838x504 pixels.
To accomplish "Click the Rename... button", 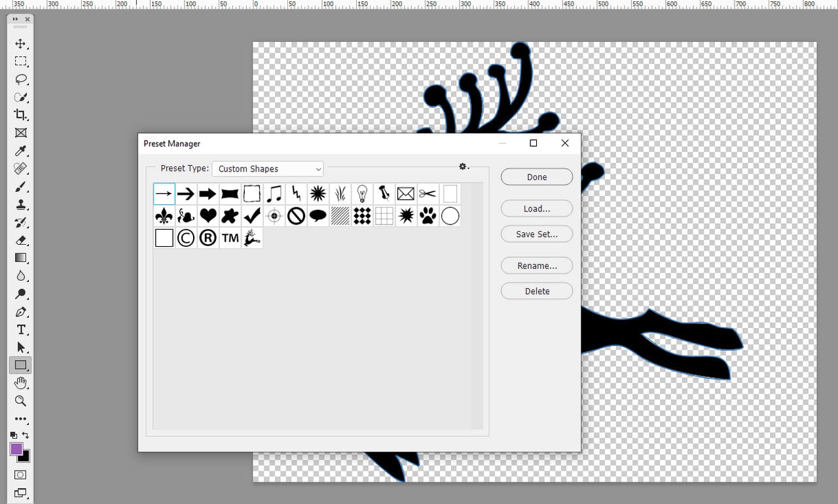I will click(x=537, y=266).
